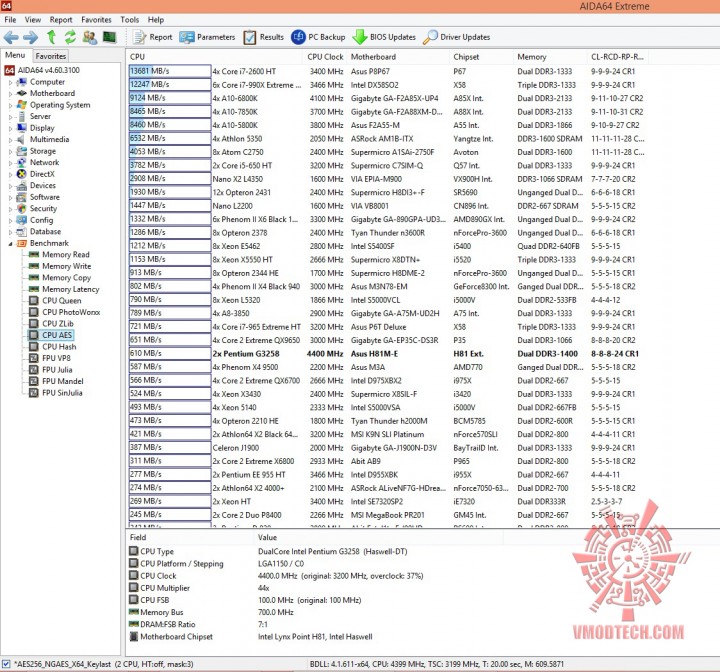Click the Forward navigation arrow

31,37
